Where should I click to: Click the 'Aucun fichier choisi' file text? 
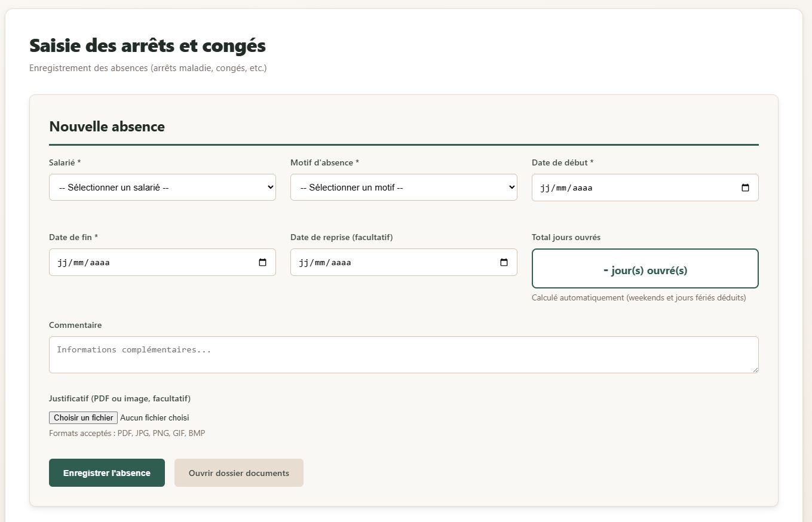[x=155, y=418]
